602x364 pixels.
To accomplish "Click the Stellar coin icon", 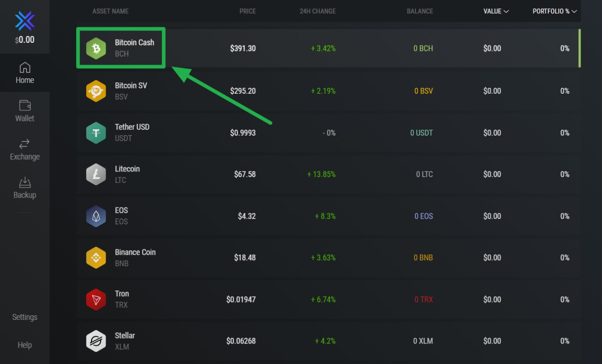I will click(x=96, y=341).
